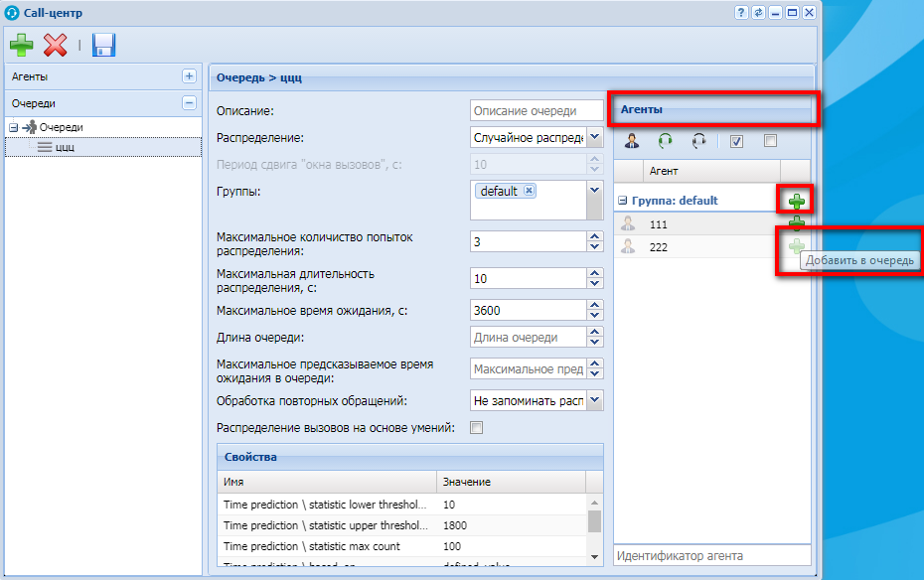
Task: Click the Значение column header
Action: tap(511, 482)
